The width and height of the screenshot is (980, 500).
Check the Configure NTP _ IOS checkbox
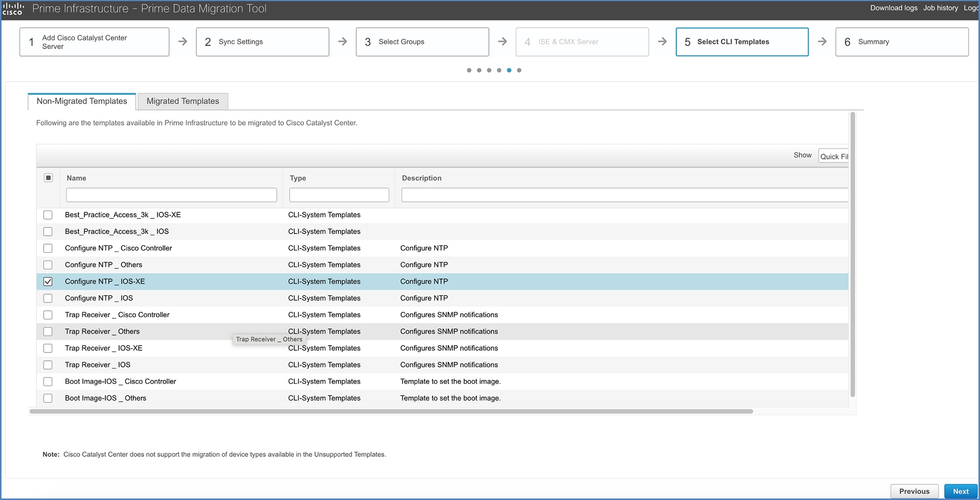(48, 298)
